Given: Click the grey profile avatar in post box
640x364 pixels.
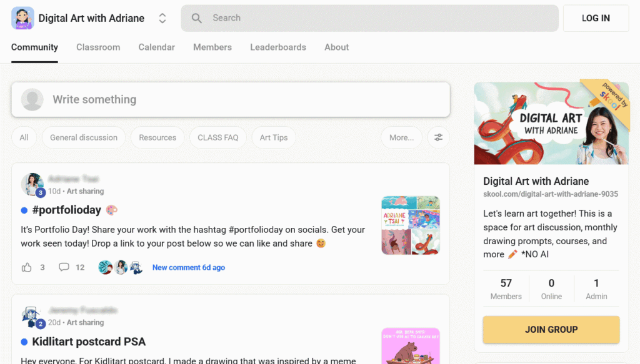Looking at the screenshot, I should click(x=32, y=99).
